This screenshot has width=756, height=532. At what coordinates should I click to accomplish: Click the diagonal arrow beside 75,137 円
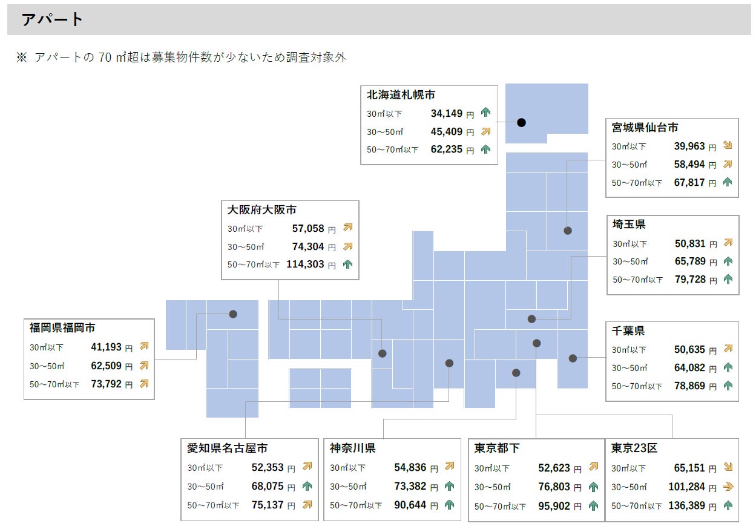(307, 504)
